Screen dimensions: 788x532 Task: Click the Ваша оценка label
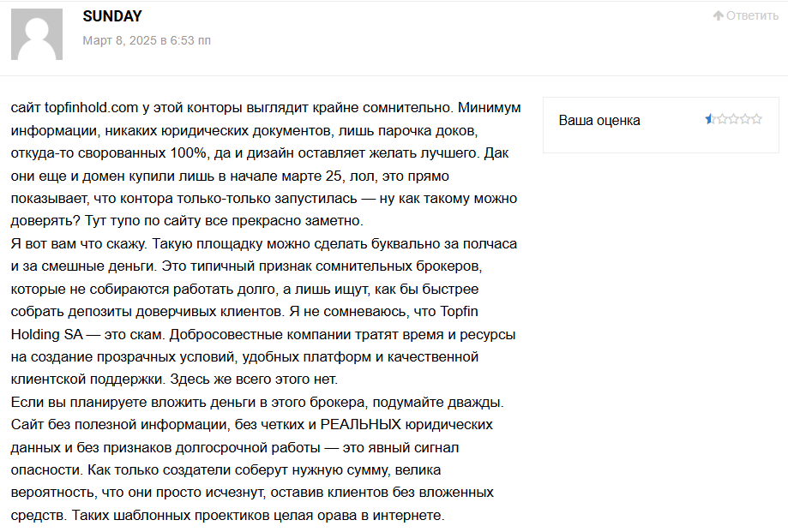pos(599,121)
